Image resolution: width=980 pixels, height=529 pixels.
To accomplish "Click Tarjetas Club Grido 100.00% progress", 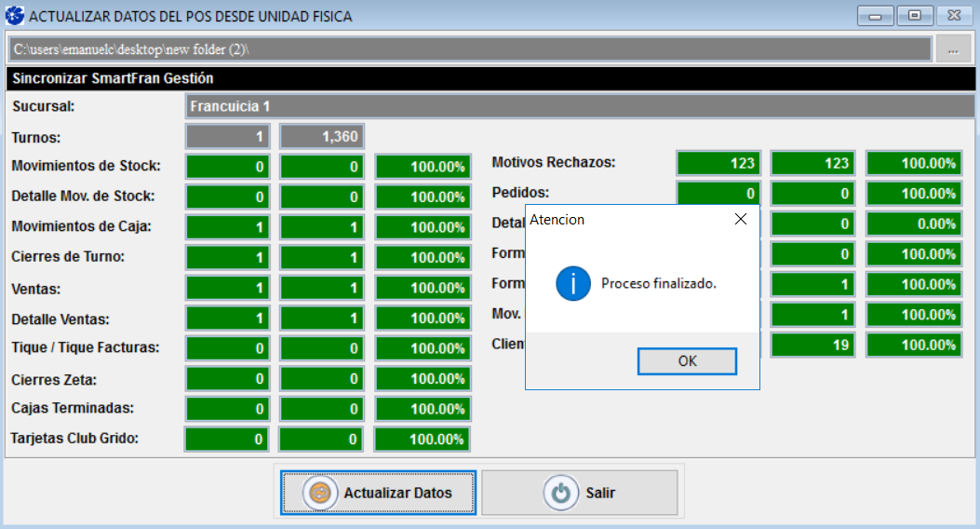I will click(422, 440).
